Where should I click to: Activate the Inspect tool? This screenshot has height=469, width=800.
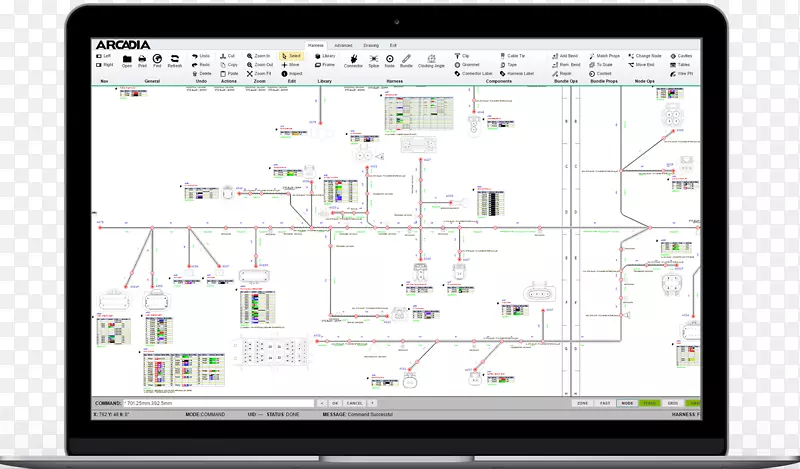point(292,73)
